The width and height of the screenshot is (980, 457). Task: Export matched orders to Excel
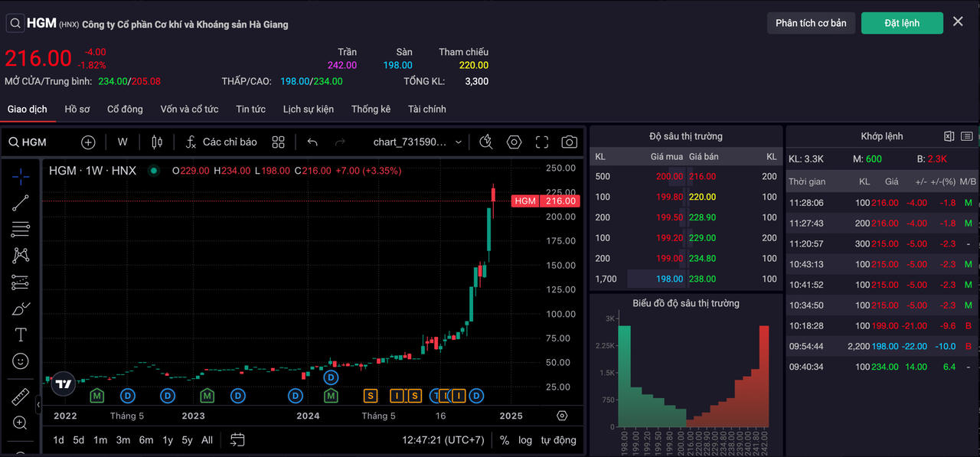pos(949,136)
